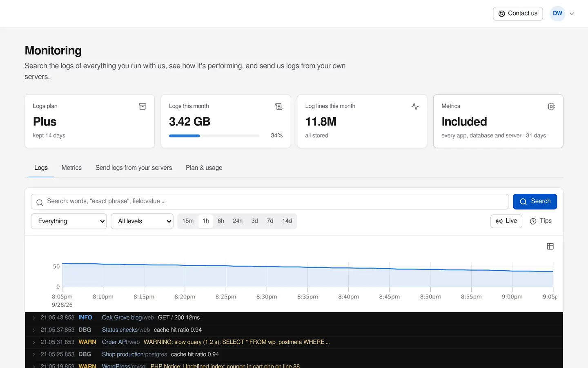588x368 pixels.
Task: Select the 24h time range
Action: point(238,221)
